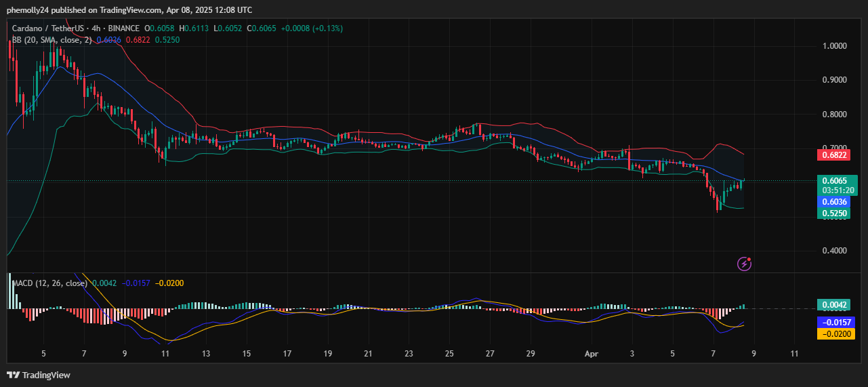
Task: Click the purple lightning bolt icon
Action: 744,263
